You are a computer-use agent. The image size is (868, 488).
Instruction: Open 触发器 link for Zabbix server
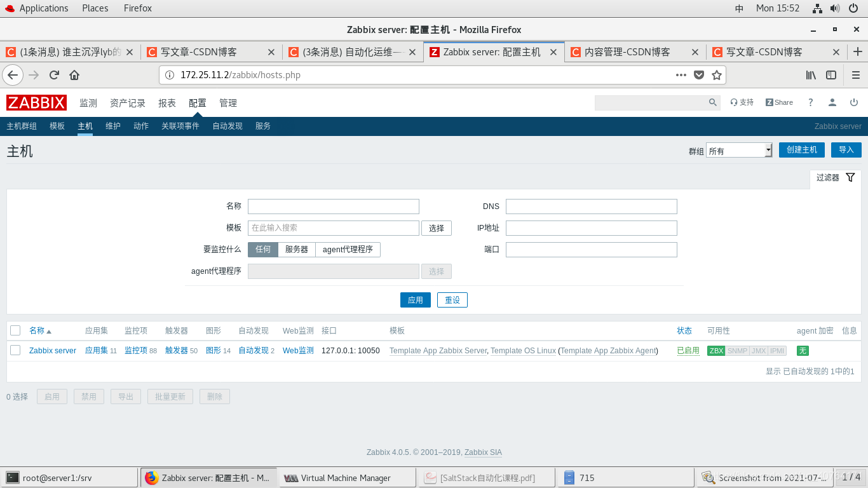point(177,351)
